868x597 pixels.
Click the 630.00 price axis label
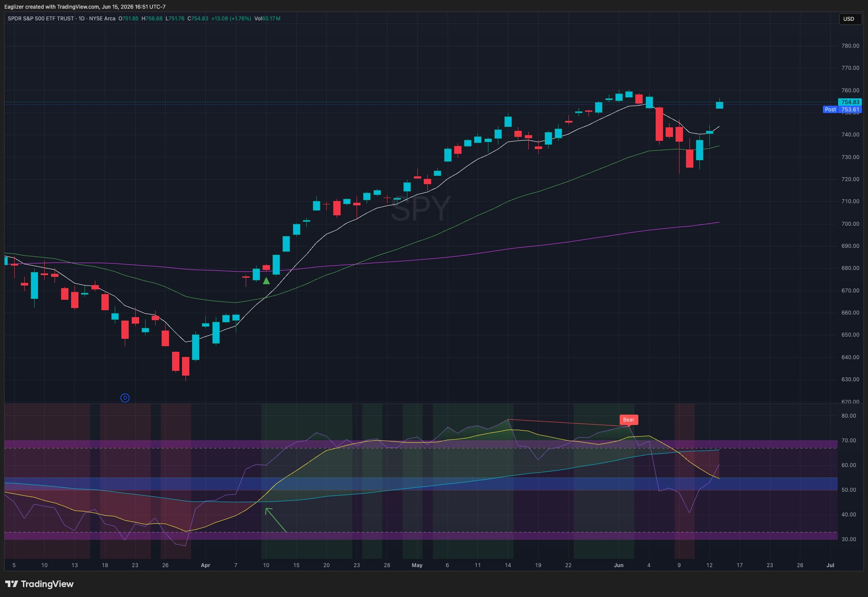(x=850, y=379)
